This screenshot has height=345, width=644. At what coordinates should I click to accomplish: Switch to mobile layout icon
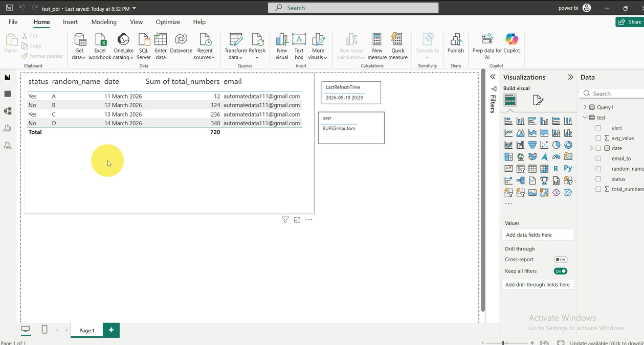tap(45, 330)
